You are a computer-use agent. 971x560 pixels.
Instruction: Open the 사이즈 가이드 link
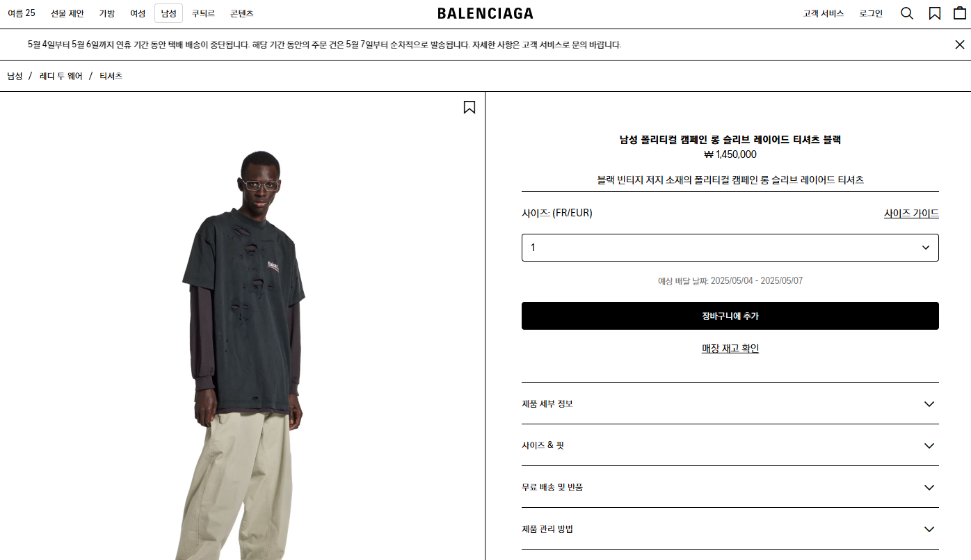coord(911,214)
